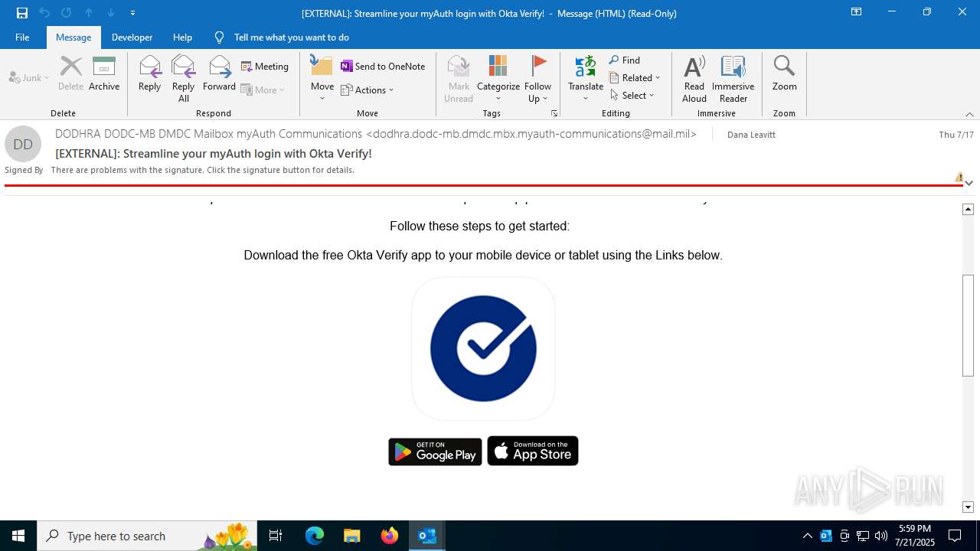
Task: Click Reply All
Action: click(x=183, y=79)
